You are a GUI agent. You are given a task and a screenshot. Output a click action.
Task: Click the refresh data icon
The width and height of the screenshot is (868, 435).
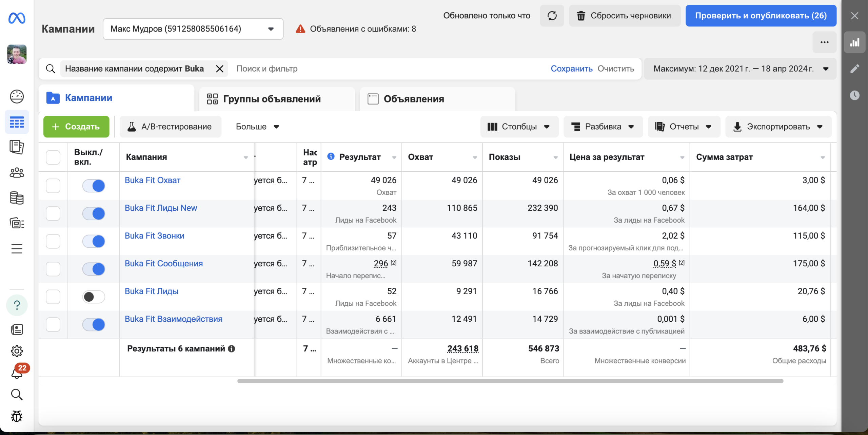552,16
